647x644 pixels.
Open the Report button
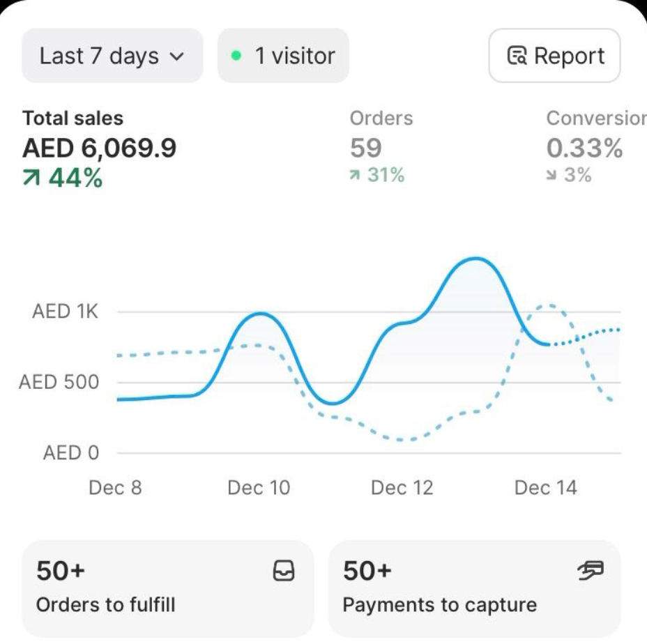point(554,56)
